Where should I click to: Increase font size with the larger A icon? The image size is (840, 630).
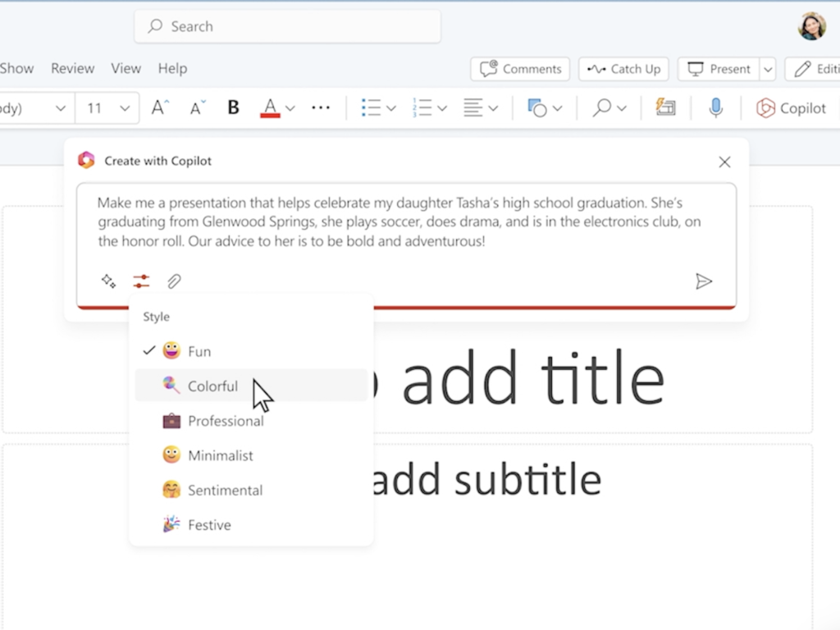click(x=160, y=107)
